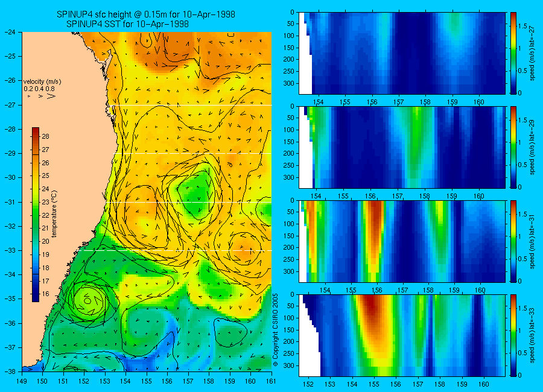Click the '23' label on the temperature colorbar
Viewport: 543px width, 392px height.
pos(45,202)
